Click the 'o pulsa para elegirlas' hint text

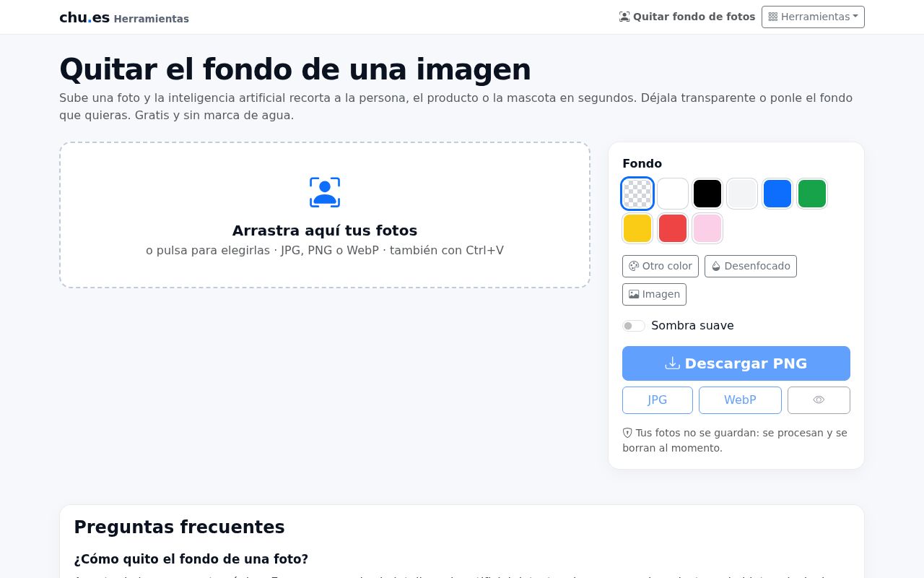click(325, 251)
